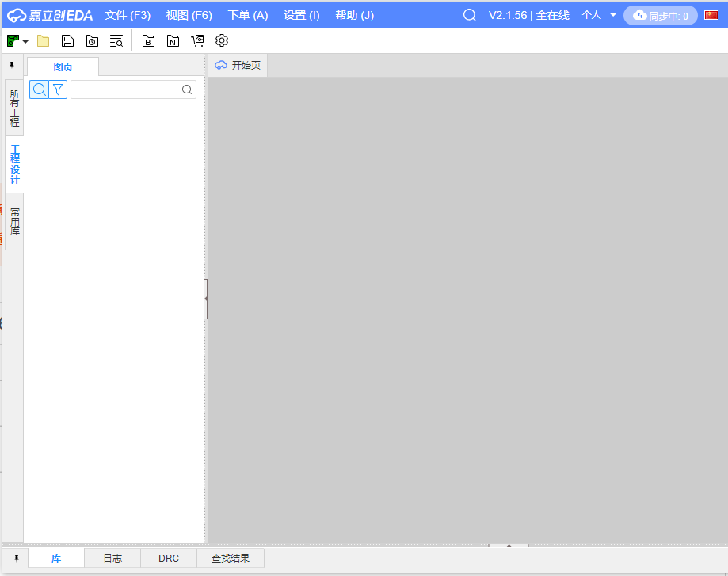Screen dimensions: 728x576
Task: Select the 常用库 vertical side tab
Action: pos(14,222)
